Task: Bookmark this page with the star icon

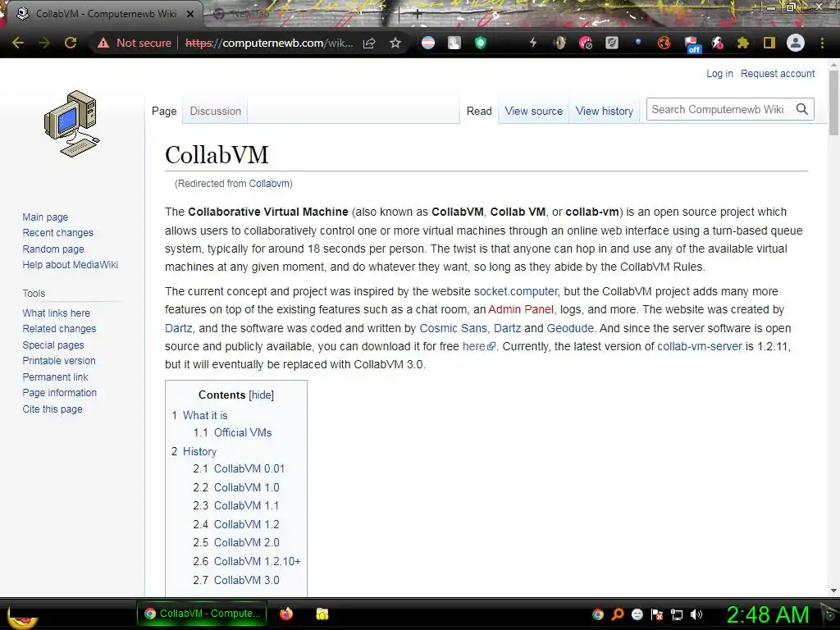Action: (x=395, y=43)
